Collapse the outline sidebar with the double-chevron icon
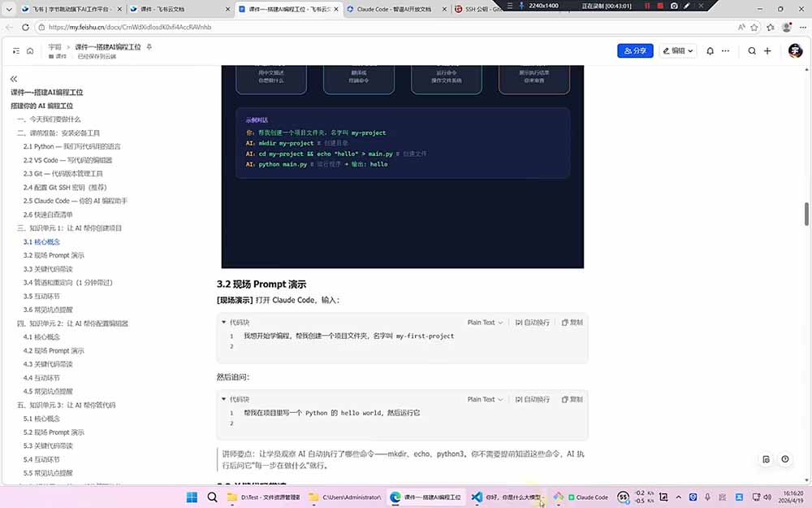The image size is (812, 508). click(14, 79)
